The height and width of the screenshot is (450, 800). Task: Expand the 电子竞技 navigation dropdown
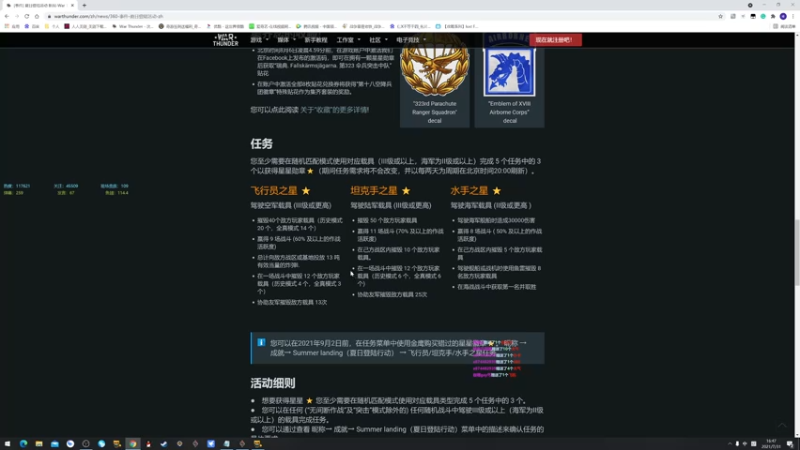411,40
